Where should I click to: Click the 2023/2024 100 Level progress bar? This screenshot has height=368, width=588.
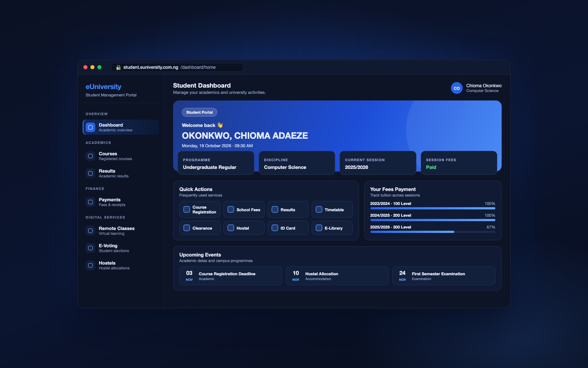click(x=433, y=208)
